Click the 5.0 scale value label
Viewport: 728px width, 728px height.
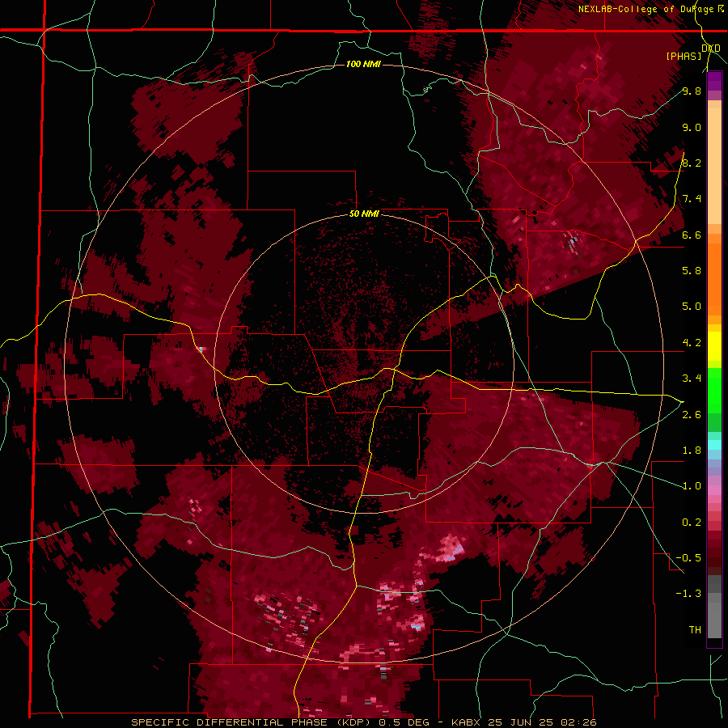click(692, 307)
